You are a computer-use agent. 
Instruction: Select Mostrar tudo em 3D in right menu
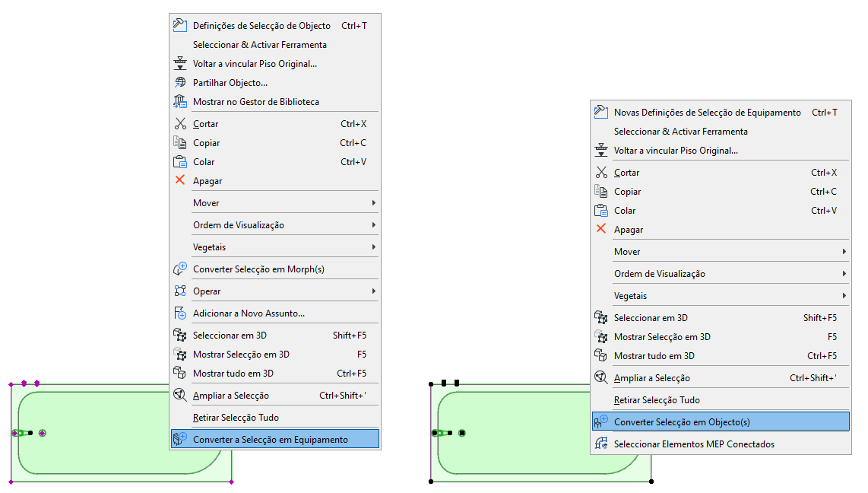point(721,355)
